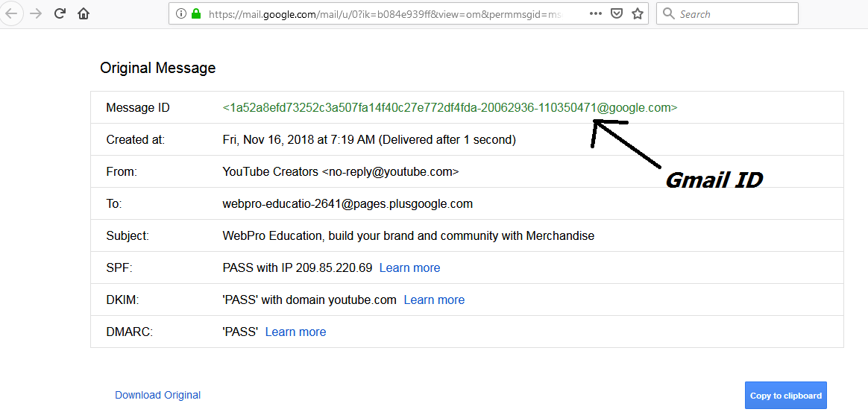The height and width of the screenshot is (415, 868).
Task: Open Learn more link for DMARC
Action: tap(295, 332)
